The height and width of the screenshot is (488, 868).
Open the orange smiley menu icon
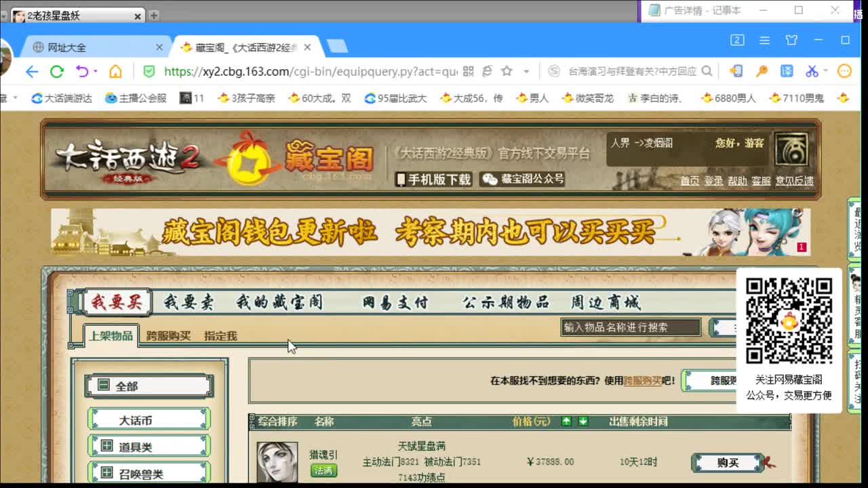point(845,71)
